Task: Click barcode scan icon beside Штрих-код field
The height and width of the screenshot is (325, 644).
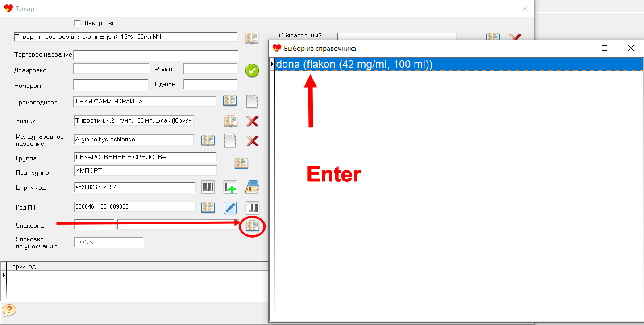Action: pos(208,187)
